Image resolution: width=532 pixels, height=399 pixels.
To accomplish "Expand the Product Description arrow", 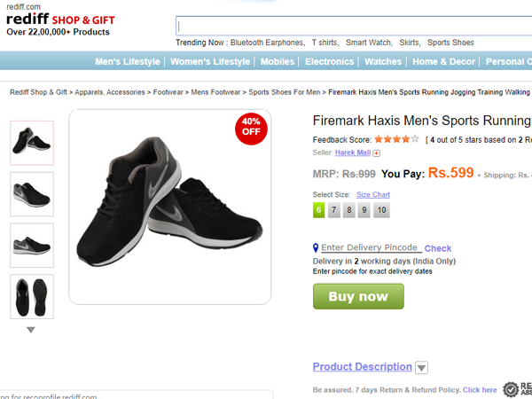I will click(422, 368).
